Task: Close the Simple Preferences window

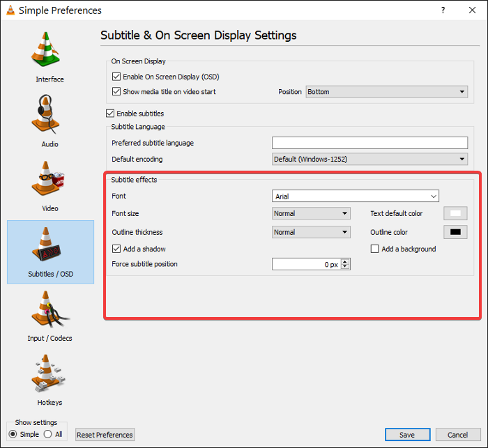Action: [472, 10]
